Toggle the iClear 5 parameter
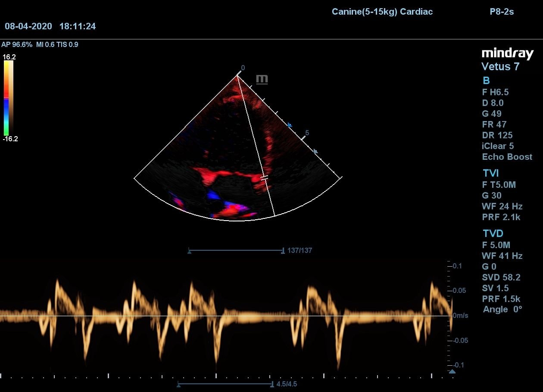This screenshot has width=543, height=392. click(498, 146)
